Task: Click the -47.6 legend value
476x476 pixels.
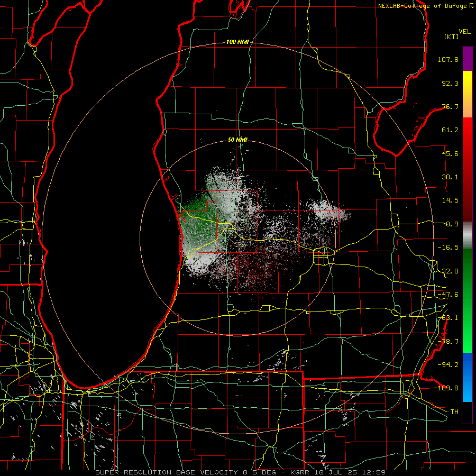Action: [x=448, y=295]
